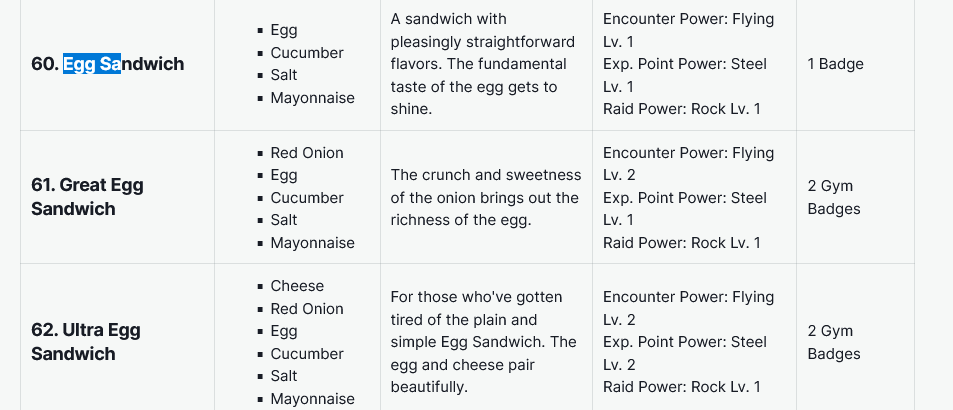Click Great Egg Sandwich's "Raid Power: Rock Lv. 1"
This screenshot has width=953, height=410.
[x=681, y=242]
